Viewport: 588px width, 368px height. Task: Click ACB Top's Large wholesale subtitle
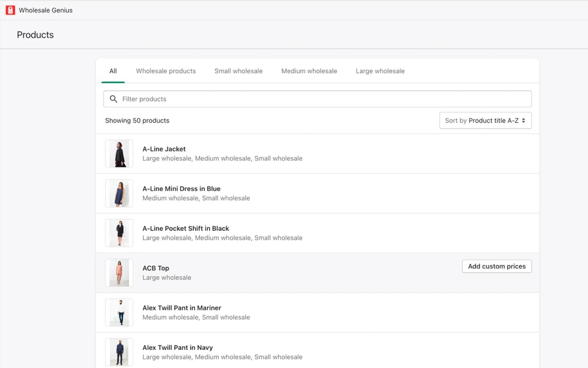pos(167,278)
